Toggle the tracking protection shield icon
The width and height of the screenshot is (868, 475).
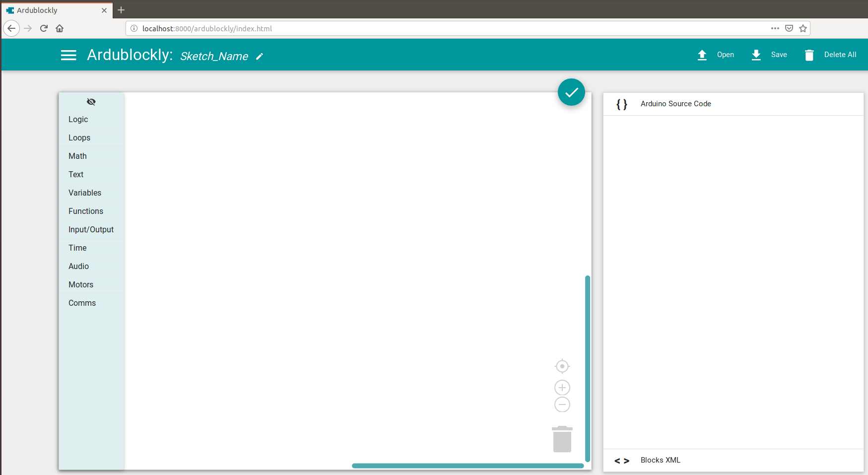[x=789, y=28]
